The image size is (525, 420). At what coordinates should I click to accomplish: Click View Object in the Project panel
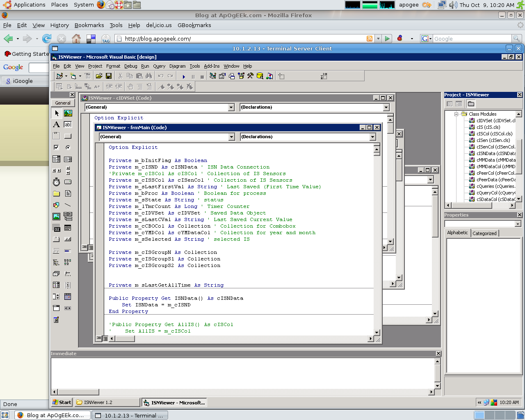coord(459,104)
